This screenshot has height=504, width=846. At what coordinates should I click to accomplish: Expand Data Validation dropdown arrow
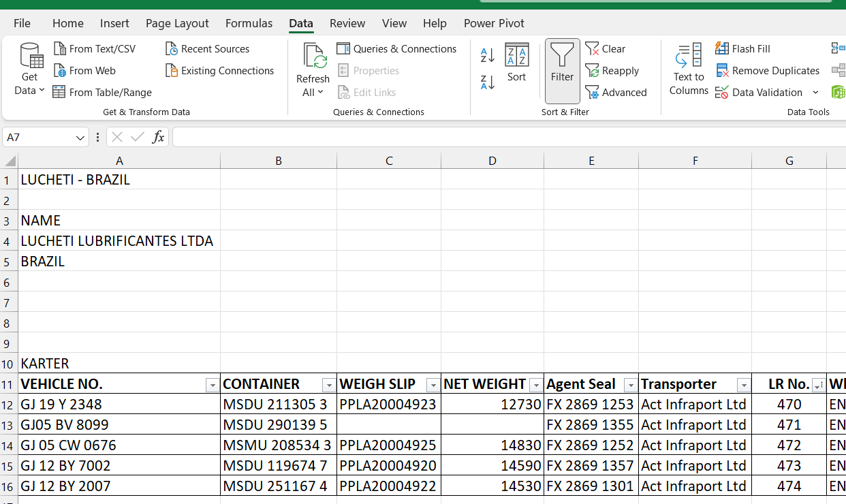click(x=815, y=93)
